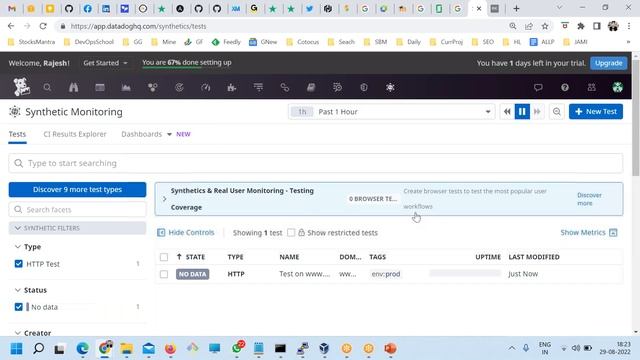Expand the Testing Coverage banner chevron
Screen dimensions: 640x360
click(x=164, y=199)
